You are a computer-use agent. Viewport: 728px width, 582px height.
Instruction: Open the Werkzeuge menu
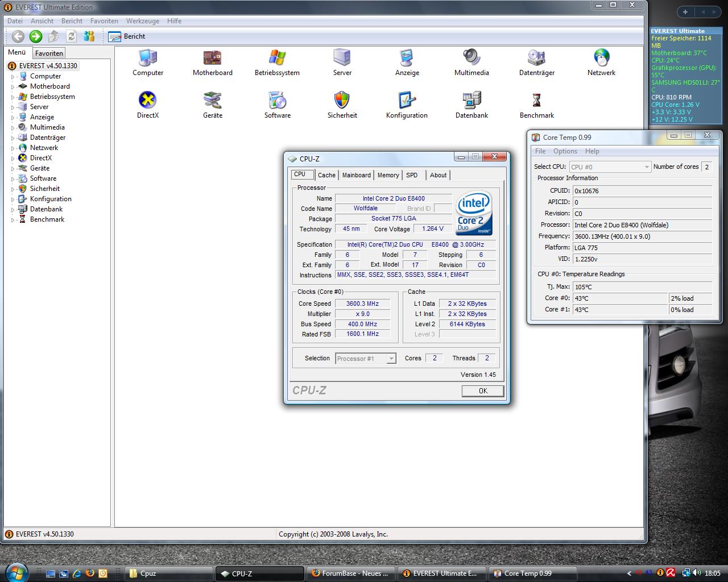pyautogui.click(x=143, y=21)
